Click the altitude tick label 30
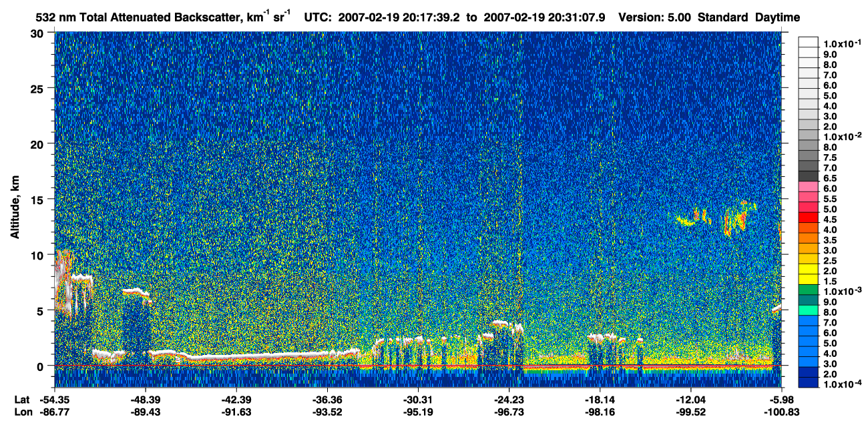The height and width of the screenshot is (445, 868). [38, 33]
